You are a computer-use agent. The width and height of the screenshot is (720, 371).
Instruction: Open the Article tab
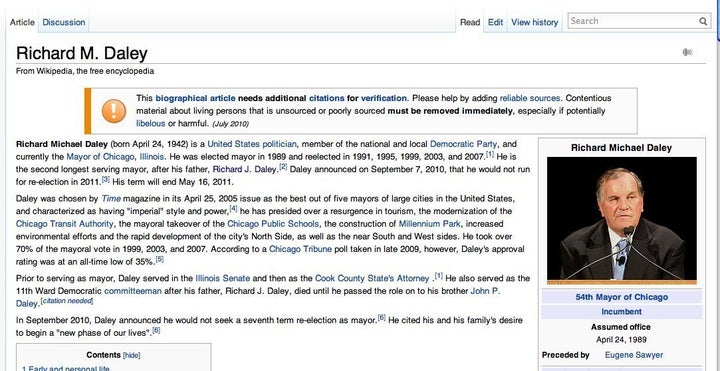22,22
